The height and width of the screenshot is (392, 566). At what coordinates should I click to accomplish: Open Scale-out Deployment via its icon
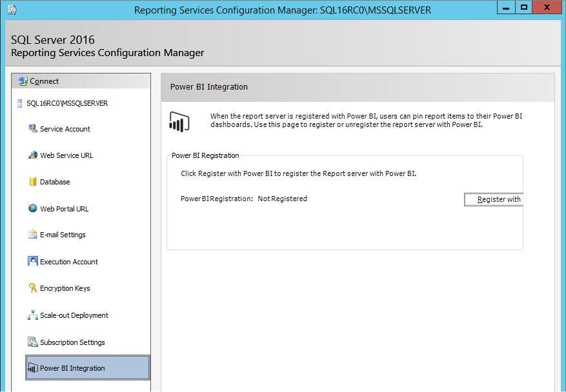point(32,315)
